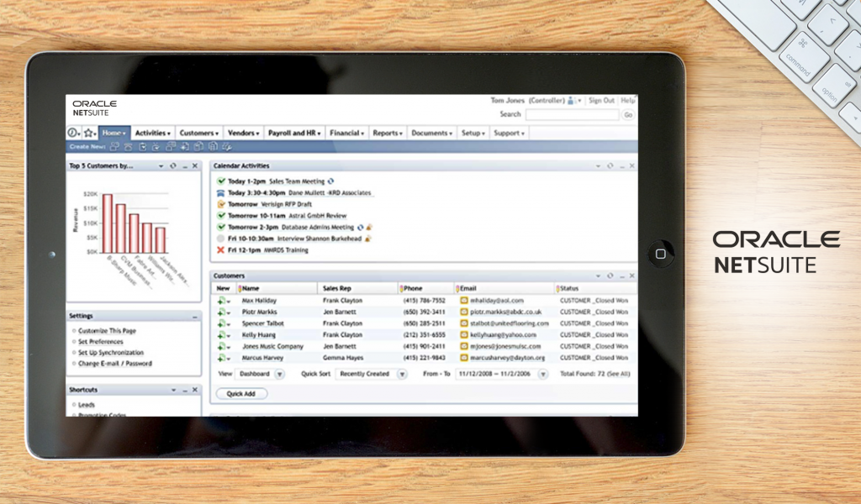Open the View Dashboard dropdown

click(278, 374)
